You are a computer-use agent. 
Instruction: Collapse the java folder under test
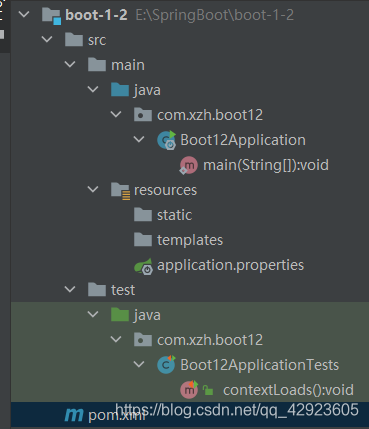[93, 314]
